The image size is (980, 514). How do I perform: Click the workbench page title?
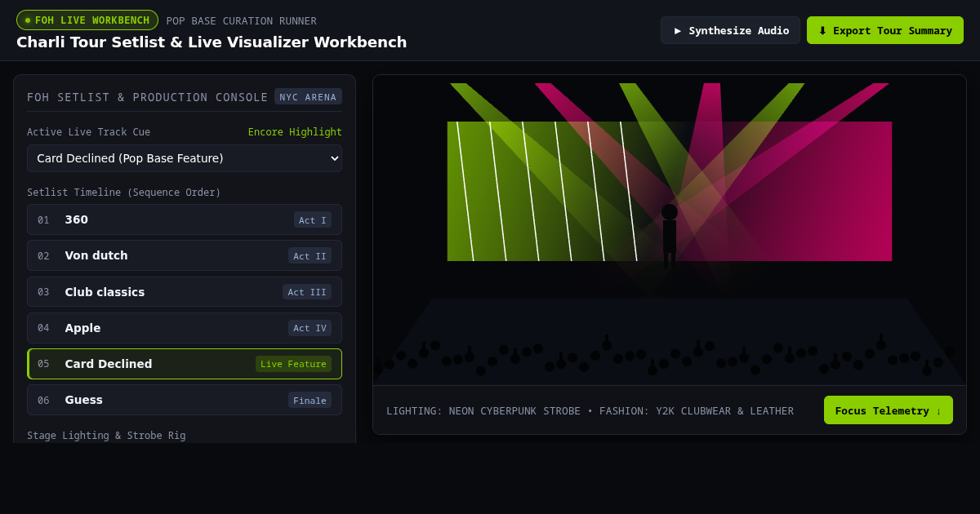212,42
